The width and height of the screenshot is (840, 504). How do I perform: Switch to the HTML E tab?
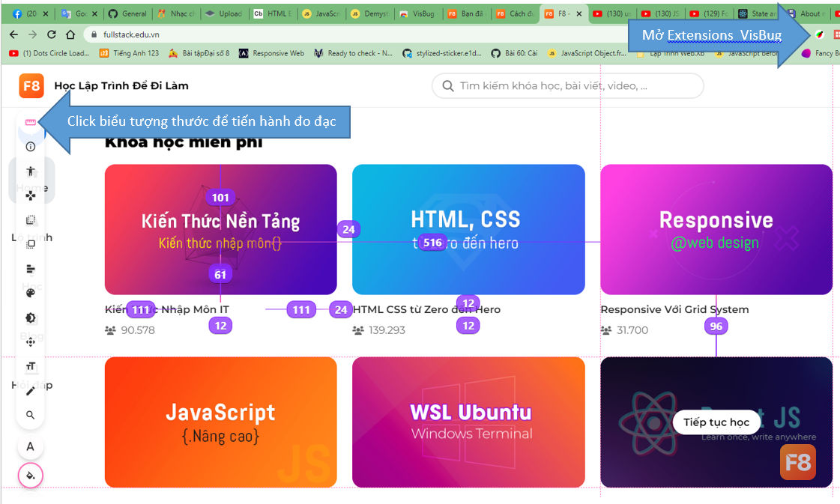pyautogui.click(x=274, y=13)
